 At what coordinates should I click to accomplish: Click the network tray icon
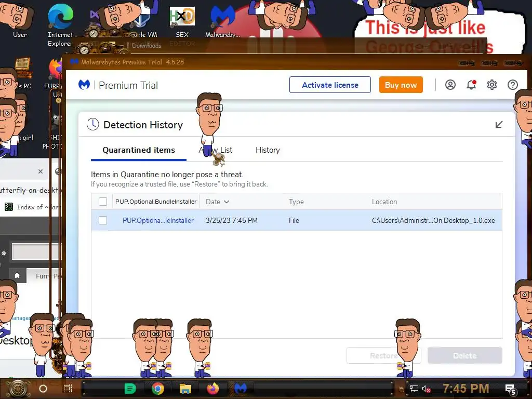[414, 389]
